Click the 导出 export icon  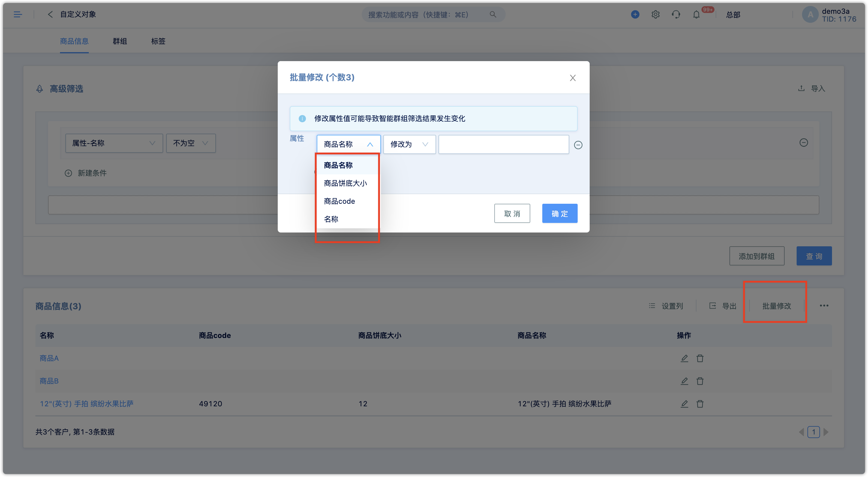[712, 306]
